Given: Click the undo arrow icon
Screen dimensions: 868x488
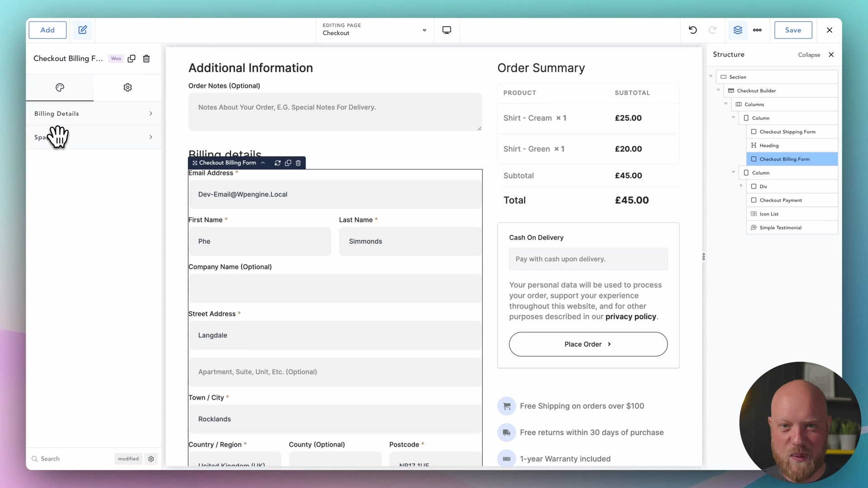Looking at the screenshot, I should (693, 30).
